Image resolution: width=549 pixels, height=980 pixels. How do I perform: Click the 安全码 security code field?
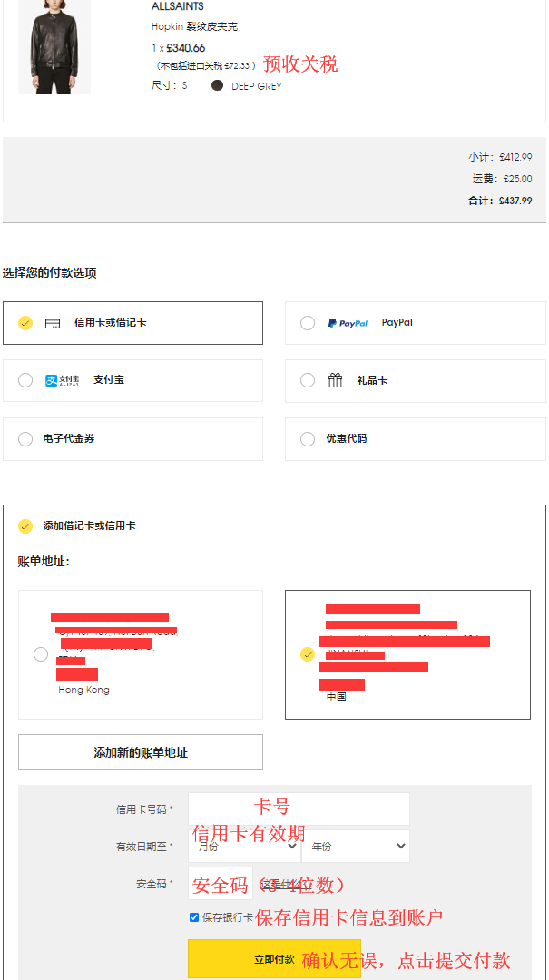click(221, 884)
